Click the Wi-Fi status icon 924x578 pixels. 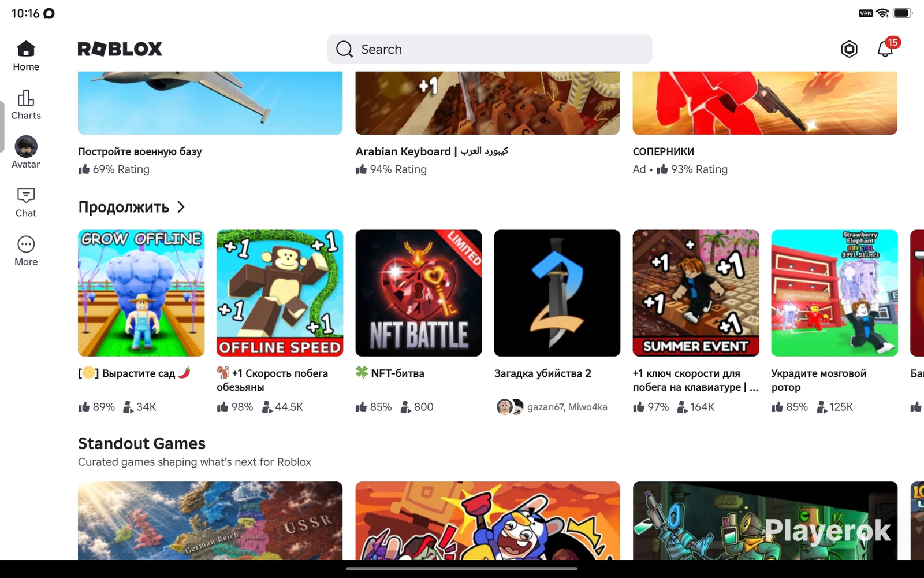(x=882, y=13)
